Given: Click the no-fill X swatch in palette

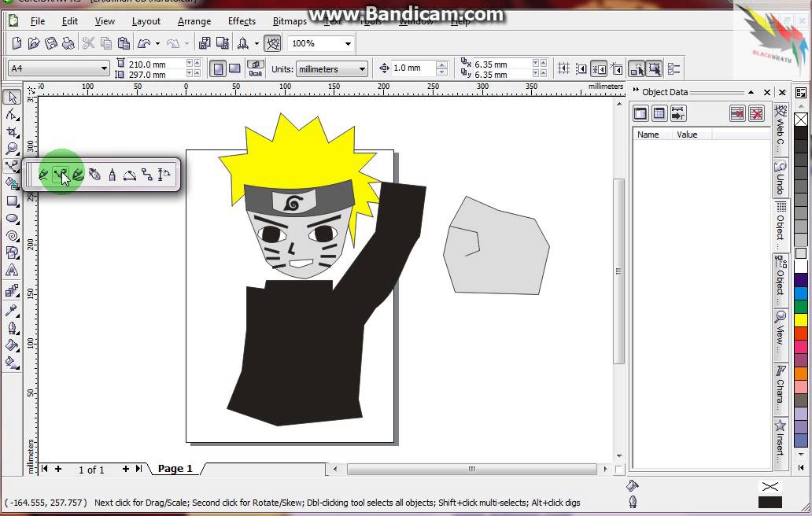Looking at the screenshot, I should pyautogui.click(x=801, y=120).
